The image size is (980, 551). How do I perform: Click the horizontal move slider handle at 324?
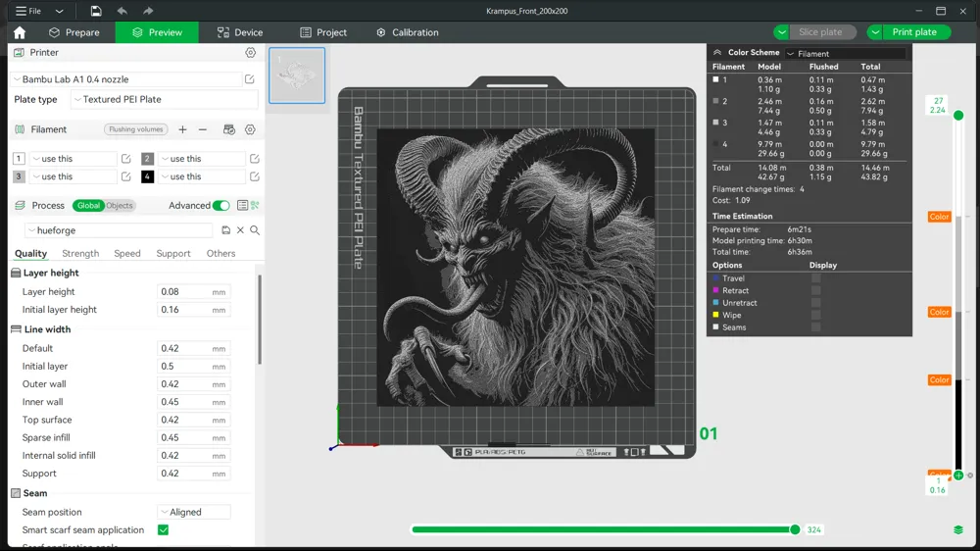[x=795, y=529]
